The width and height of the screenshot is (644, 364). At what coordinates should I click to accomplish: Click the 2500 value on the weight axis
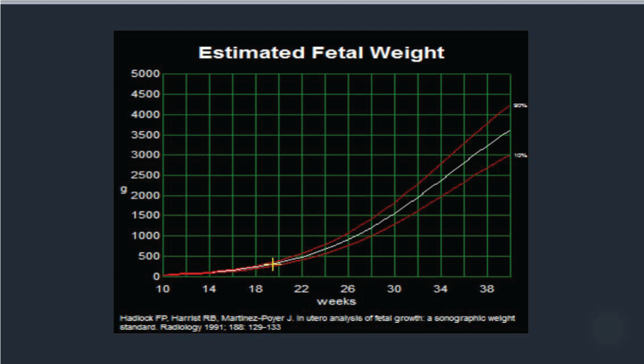pos(145,175)
